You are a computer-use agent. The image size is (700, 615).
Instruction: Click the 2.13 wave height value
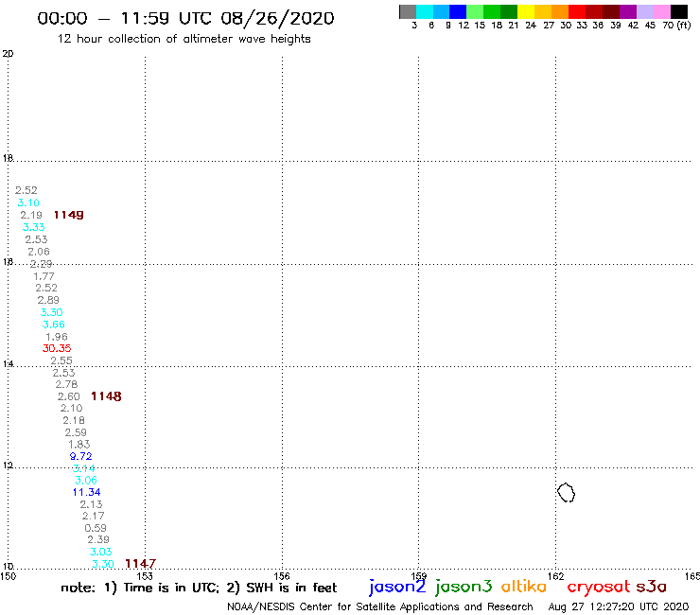(x=91, y=504)
